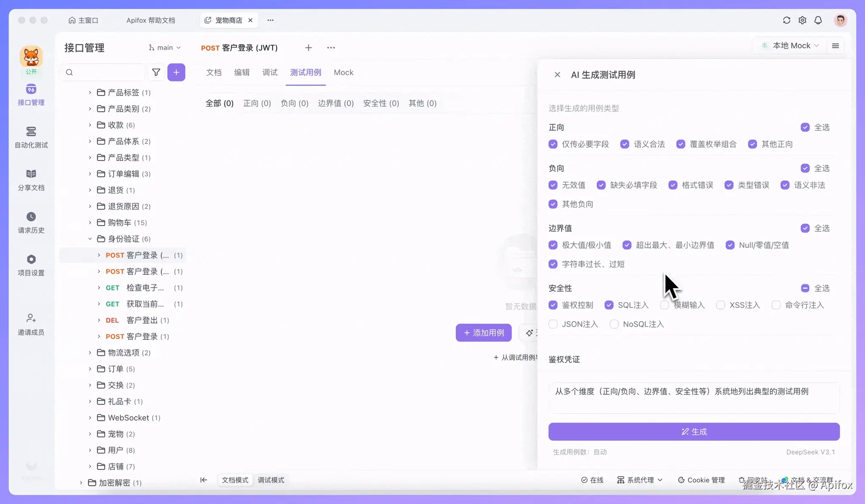Expand the 购物车 folder

[x=90, y=222]
